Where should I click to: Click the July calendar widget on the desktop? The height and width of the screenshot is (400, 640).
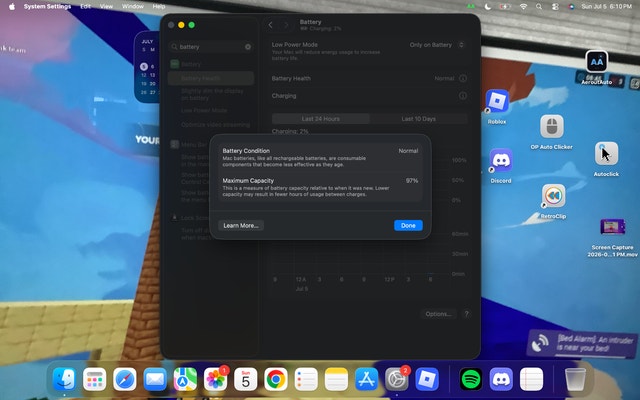click(147, 67)
